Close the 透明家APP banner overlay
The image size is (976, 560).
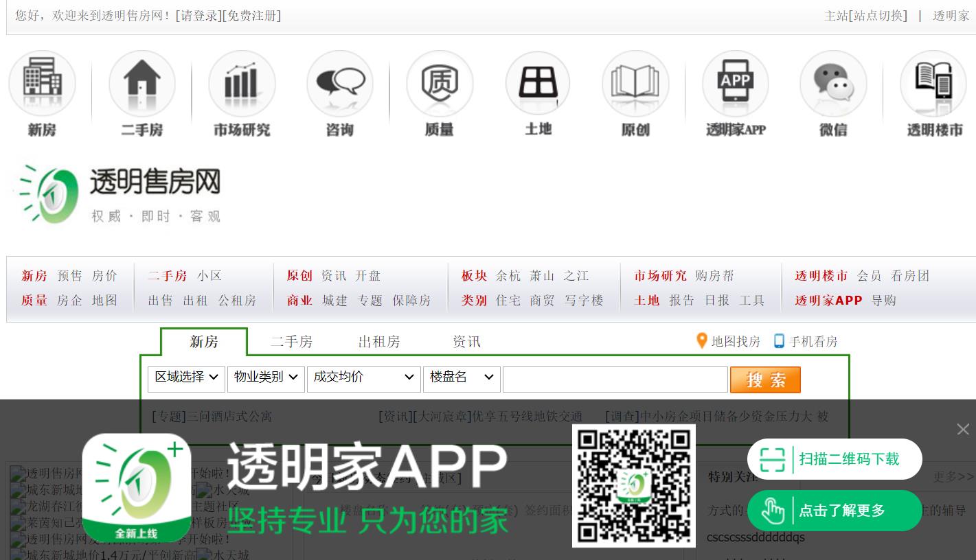click(963, 429)
